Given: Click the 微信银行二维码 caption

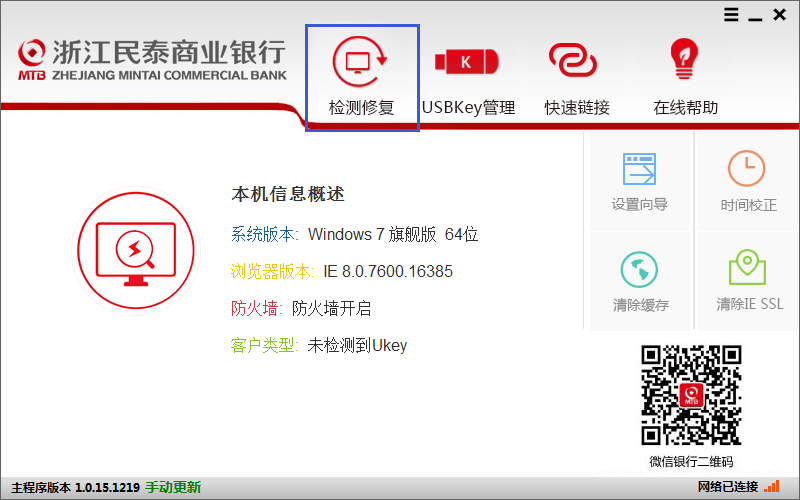Looking at the screenshot, I should 691,462.
